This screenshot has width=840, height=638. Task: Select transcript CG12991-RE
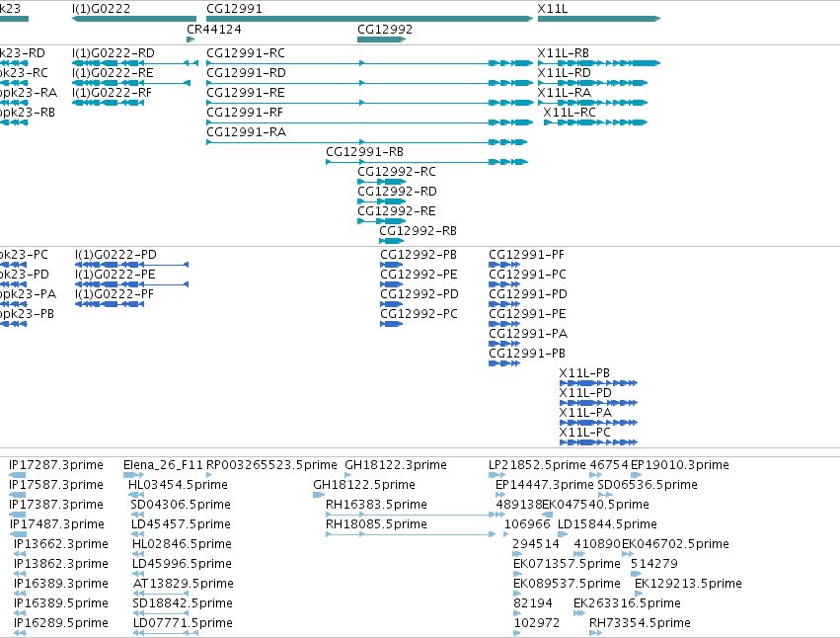(369, 103)
